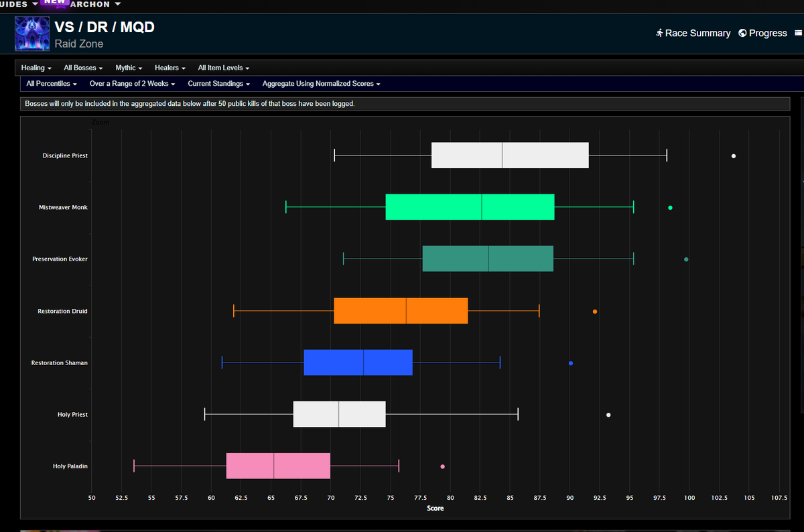Click the 75 tick label on score axis
The image size is (804, 532).
point(391,497)
